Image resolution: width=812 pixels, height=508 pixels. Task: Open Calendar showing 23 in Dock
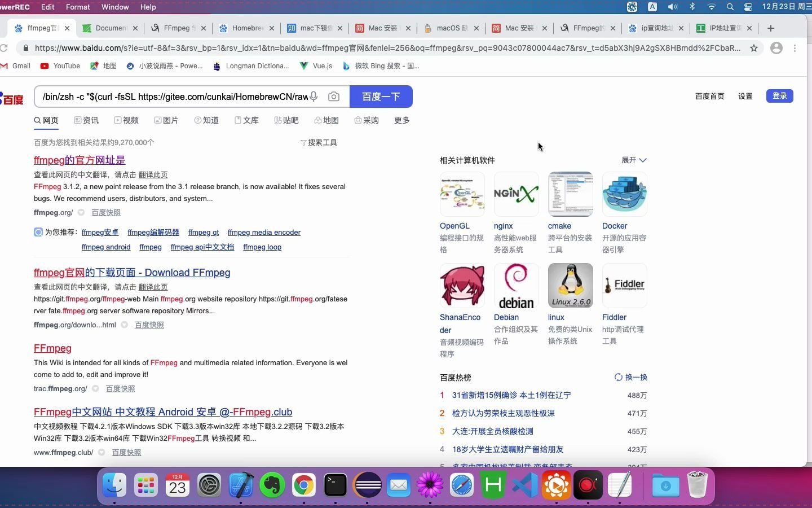[178, 485]
